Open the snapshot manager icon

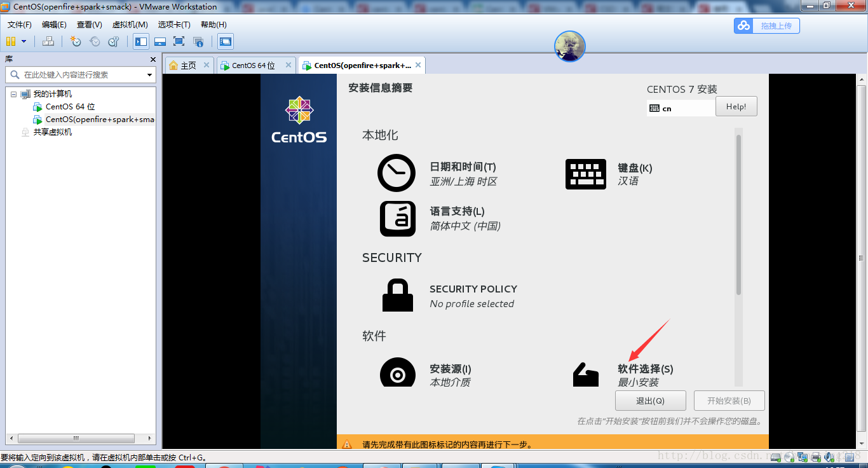[x=114, y=41]
